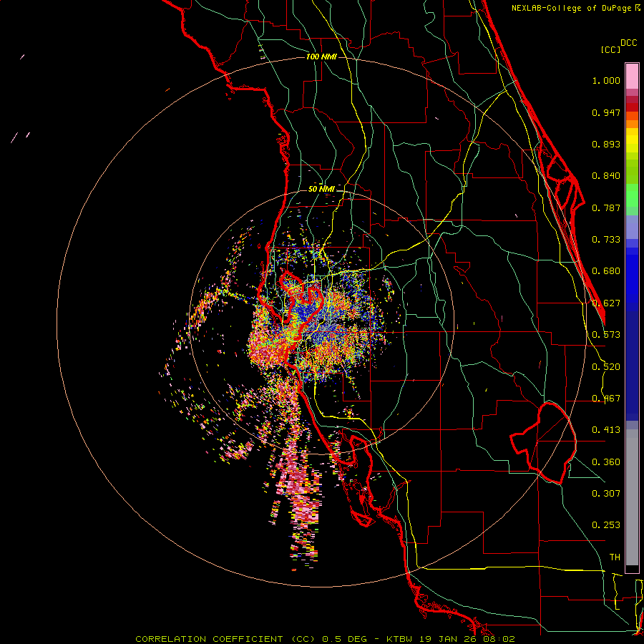Click the 0.253 value on the color scale
644x644 pixels.
(606, 525)
